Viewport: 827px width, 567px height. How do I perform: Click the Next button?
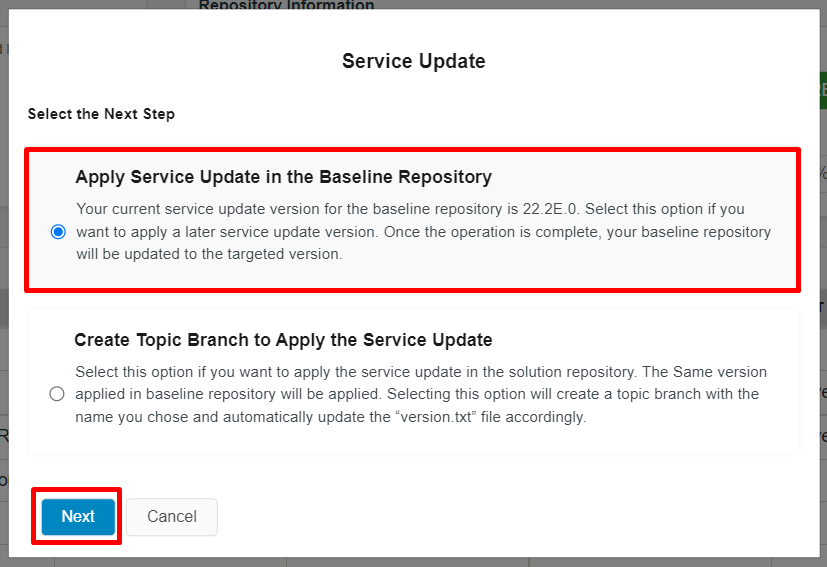[x=78, y=516]
